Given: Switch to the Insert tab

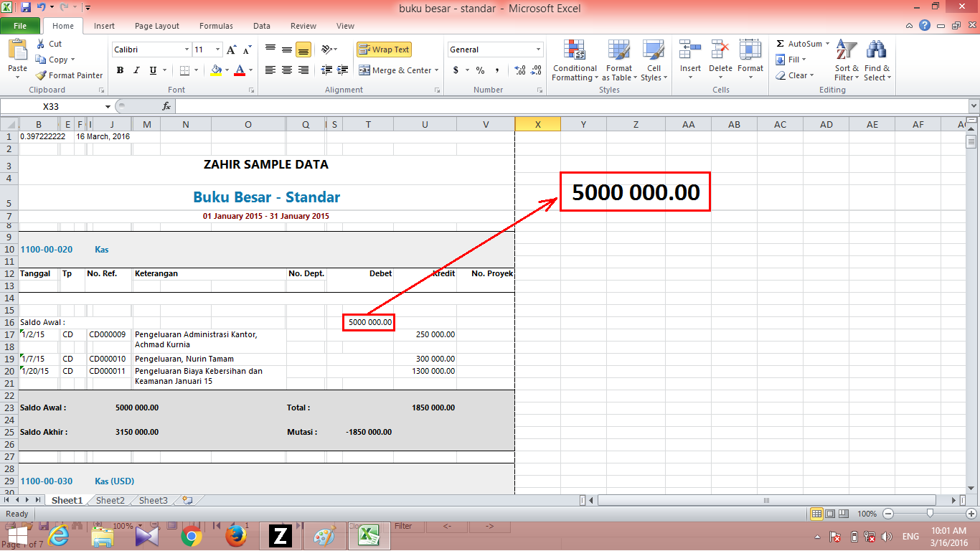Looking at the screenshot, I should [104, 26].
